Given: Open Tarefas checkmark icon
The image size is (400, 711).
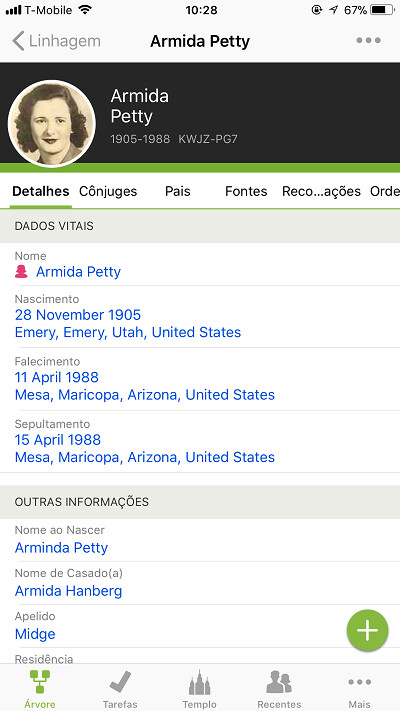Looking at the screenshot, I should tap(120, 682).
